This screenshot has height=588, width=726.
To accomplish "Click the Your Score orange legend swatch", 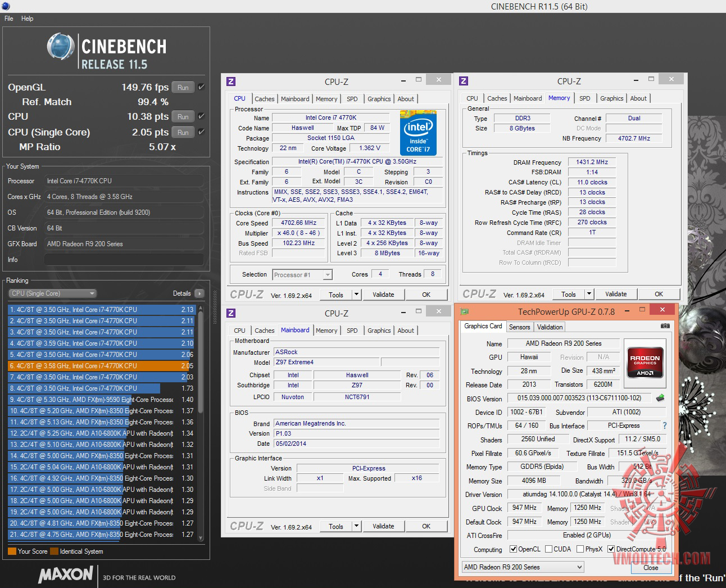I will click(x=12, y=551).
